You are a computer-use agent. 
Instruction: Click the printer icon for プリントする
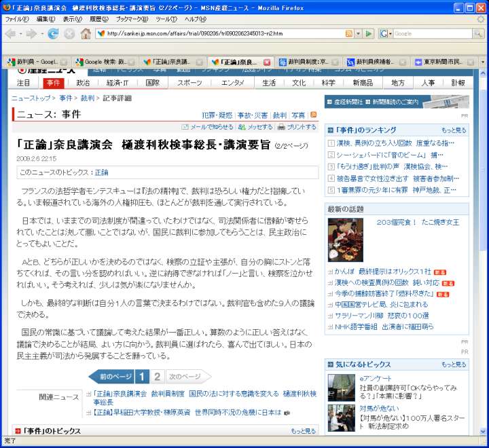(x=281, y=127)
